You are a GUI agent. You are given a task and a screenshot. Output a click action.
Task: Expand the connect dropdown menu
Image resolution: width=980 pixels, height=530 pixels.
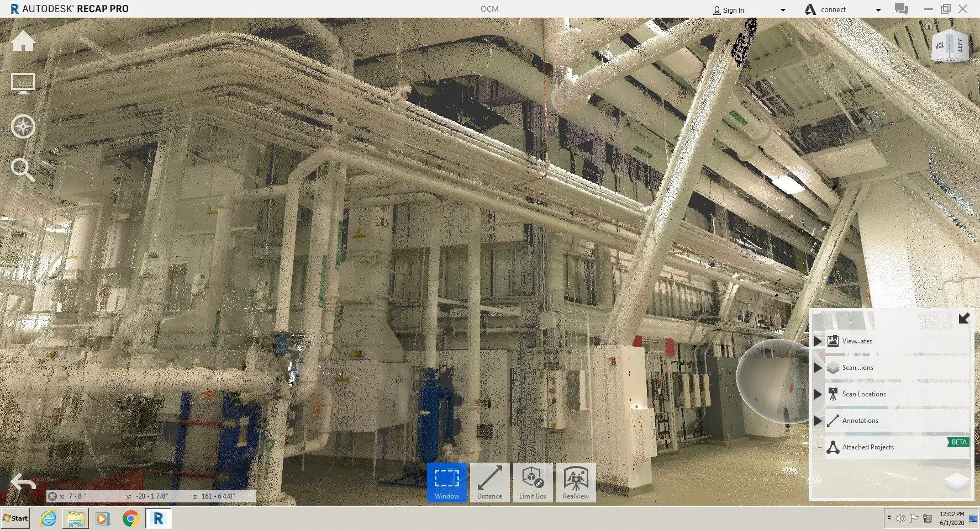(x=878, y=9)
